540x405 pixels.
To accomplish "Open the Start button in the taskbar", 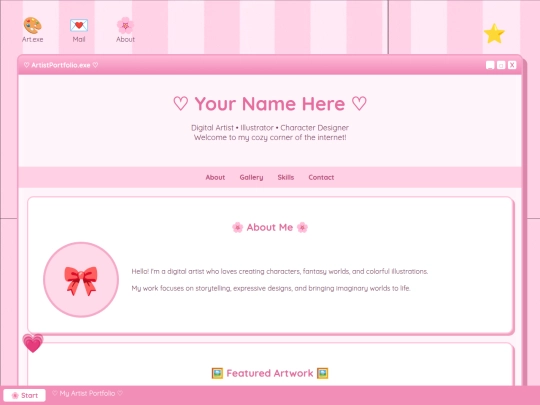I will tap(24, 395).
